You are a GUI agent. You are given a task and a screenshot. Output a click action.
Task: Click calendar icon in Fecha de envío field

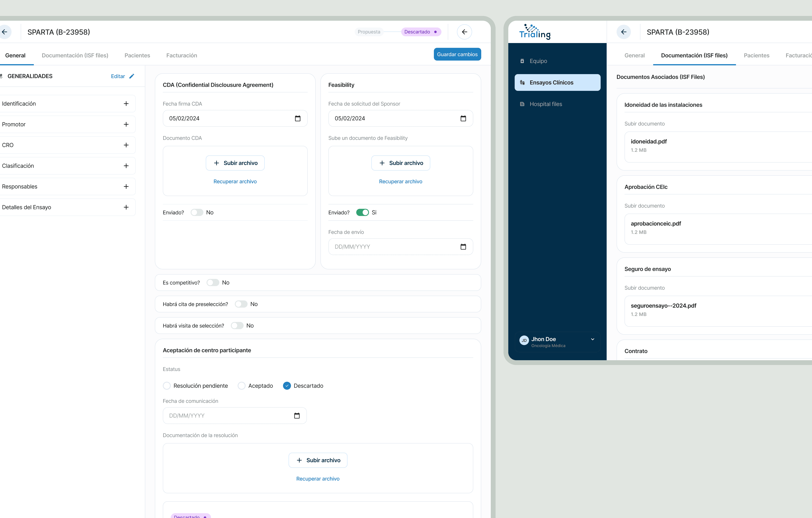point(463,247)
